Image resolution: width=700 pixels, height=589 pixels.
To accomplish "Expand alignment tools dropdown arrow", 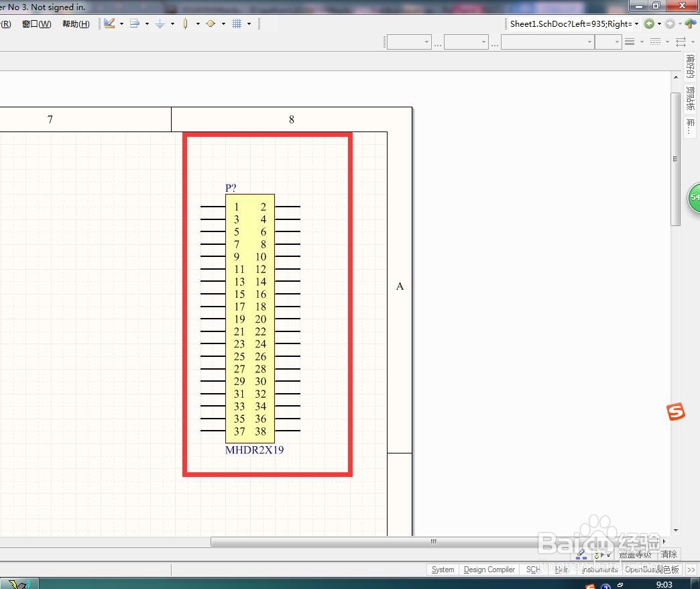I will coord(147,23).
